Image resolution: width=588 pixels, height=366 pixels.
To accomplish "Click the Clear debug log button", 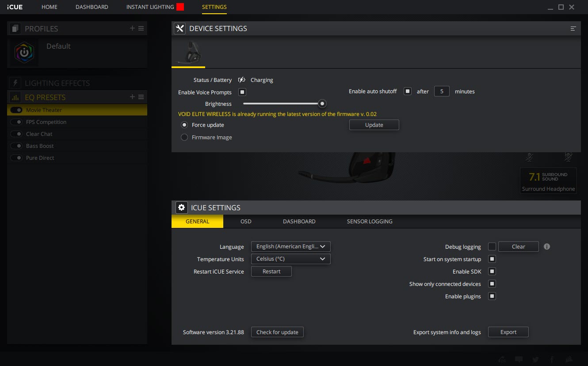I will click(x=519, y=247).
